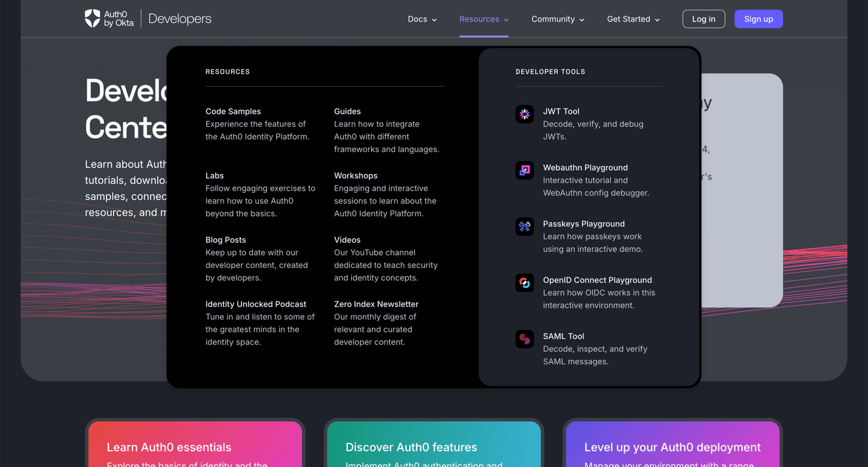Visit the Labs resource link
This screenshot has width=868, height=467.
215,176
